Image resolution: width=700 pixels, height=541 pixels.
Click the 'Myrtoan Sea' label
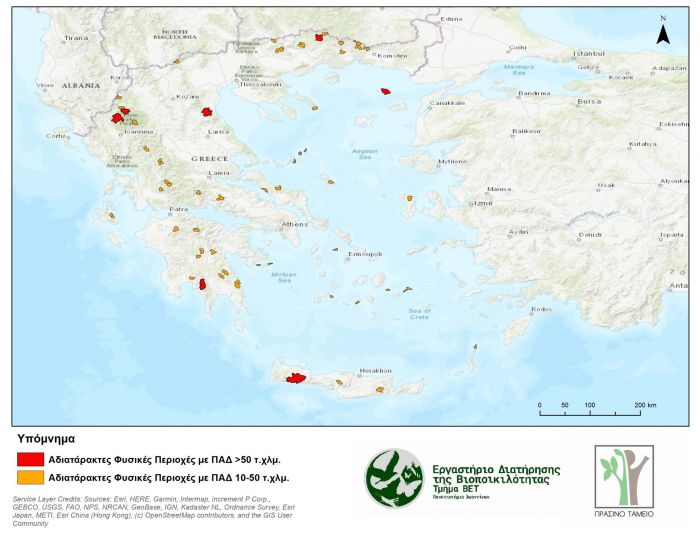point(284,277)
